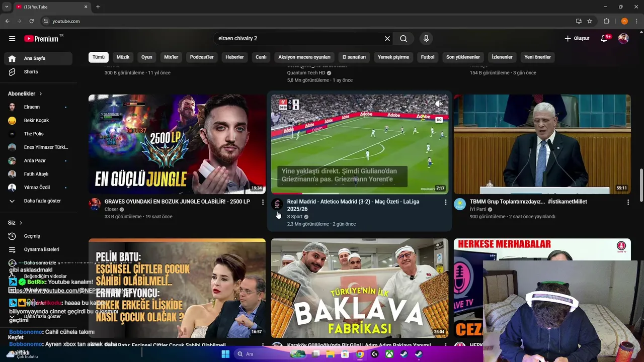Open File Explorer from taskbar

click(x=330, y=354)
